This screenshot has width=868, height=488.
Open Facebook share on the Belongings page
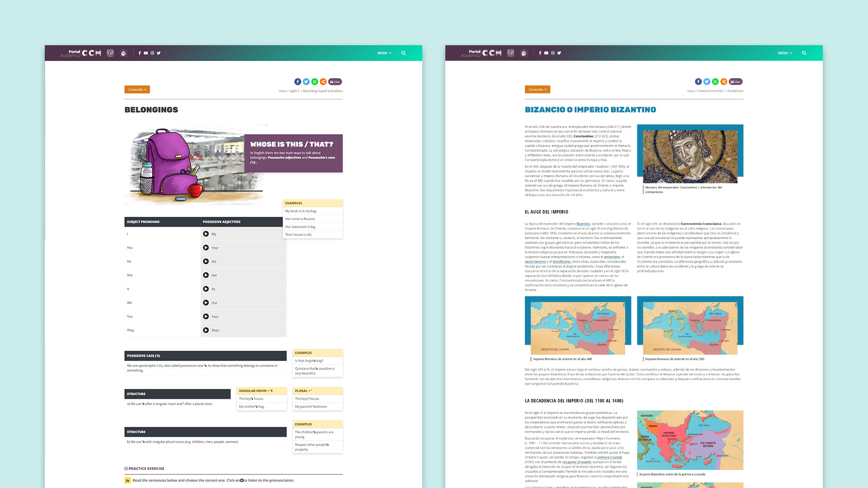tap(297, 82)
